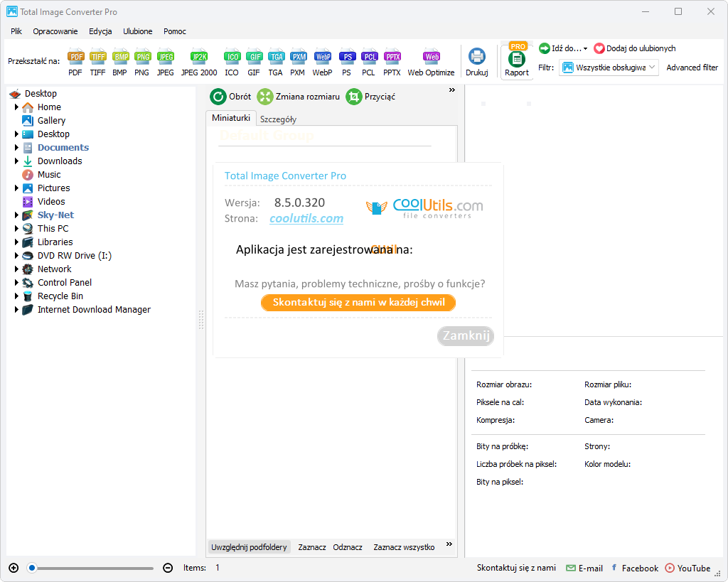The image size is (728, 582).
Task: Toggle Uwzględnij podfoldery option
Action: click(249, 547)
